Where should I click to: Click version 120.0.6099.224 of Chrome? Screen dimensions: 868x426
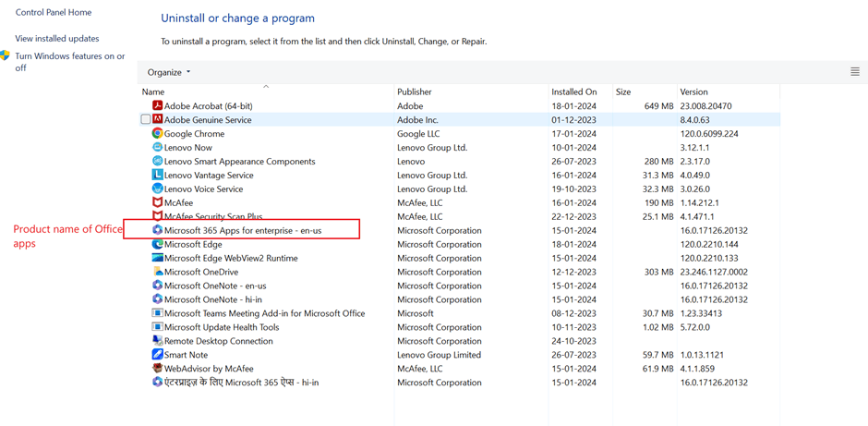pyautogui.click(x=709, y=133)
